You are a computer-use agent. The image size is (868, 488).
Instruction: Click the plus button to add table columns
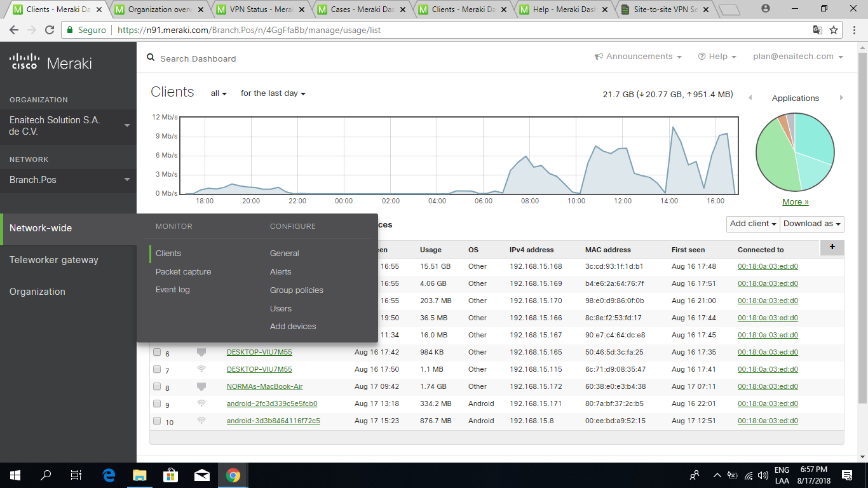[832, 247]
